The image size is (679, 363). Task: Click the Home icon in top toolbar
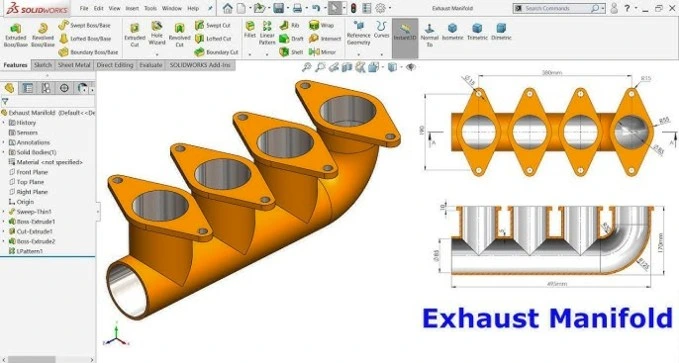(227, 8)
